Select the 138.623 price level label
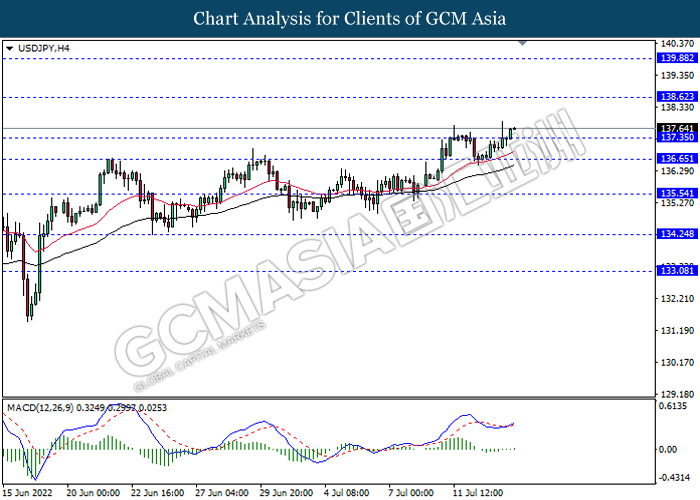This screenshot has width=700, height=500. point(677,97)
